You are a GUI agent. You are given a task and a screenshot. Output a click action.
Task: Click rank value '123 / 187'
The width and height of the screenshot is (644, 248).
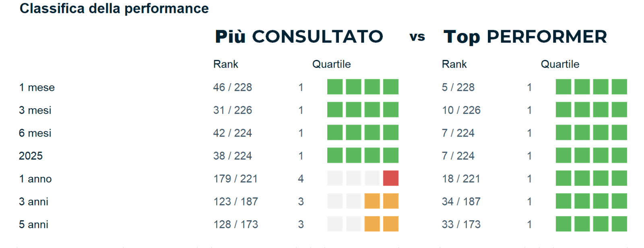[235, 201]
